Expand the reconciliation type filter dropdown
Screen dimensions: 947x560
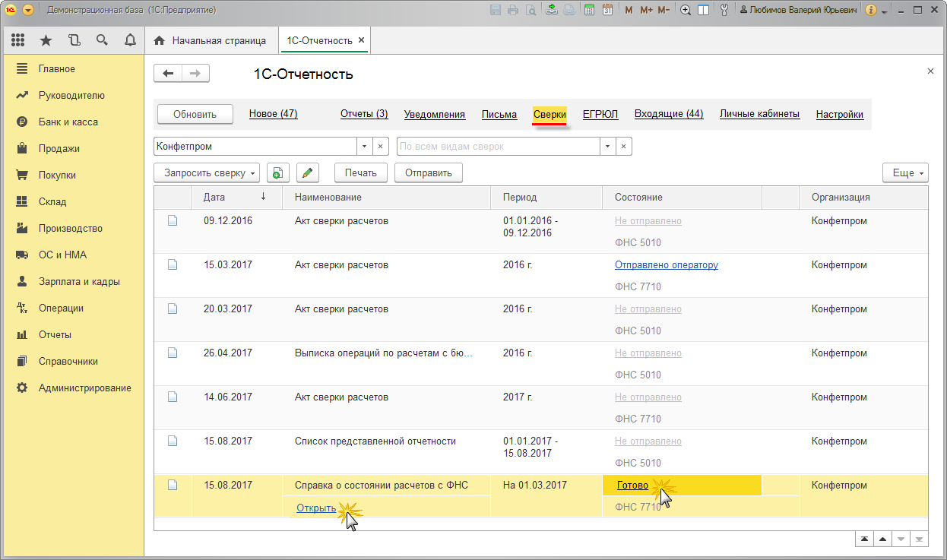pos(607,147)
